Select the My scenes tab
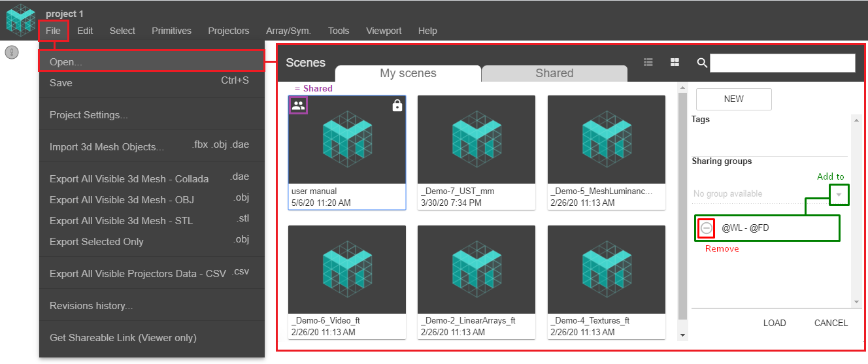868x364 pixels. [x=408, y=73]
